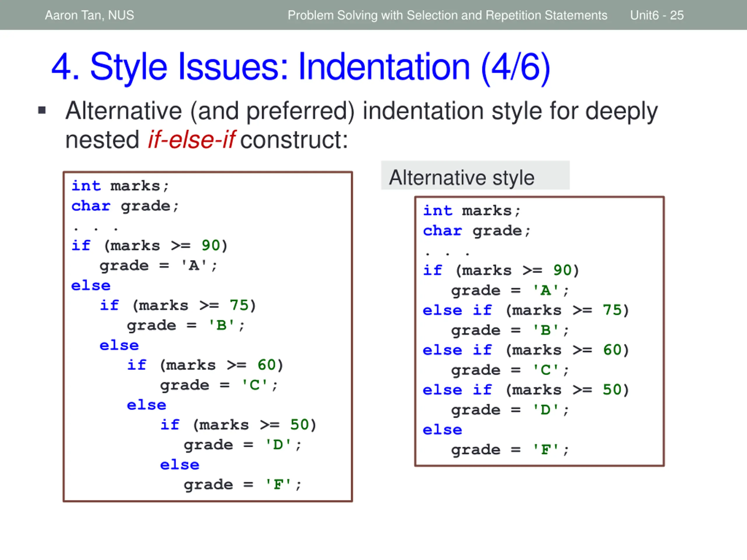Click 'else if (marks >= 60)' in right code box
This screenshot has width=747, height=560.
(526, 350)
